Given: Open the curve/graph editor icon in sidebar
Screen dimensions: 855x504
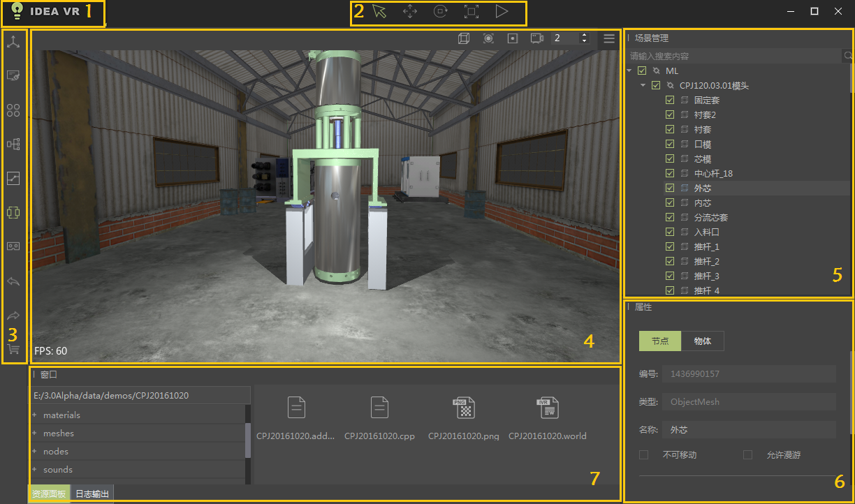Looking at the screenshot, I should coord(13,178).
